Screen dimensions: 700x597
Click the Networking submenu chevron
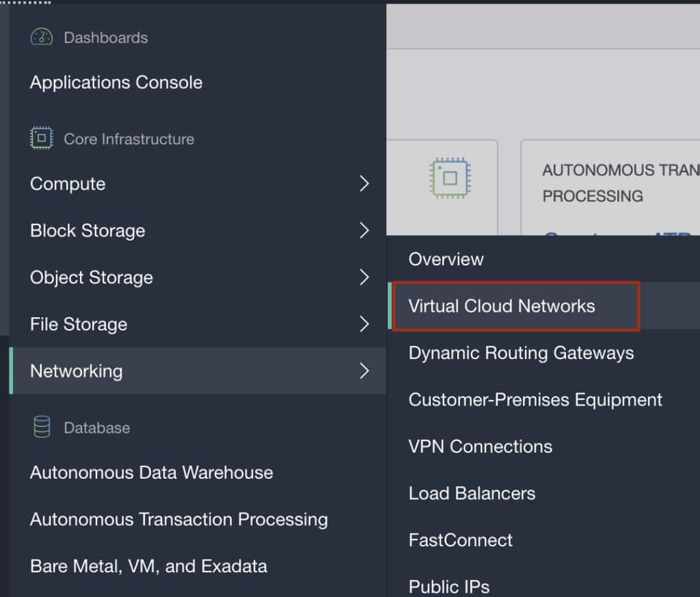[364, 371]
